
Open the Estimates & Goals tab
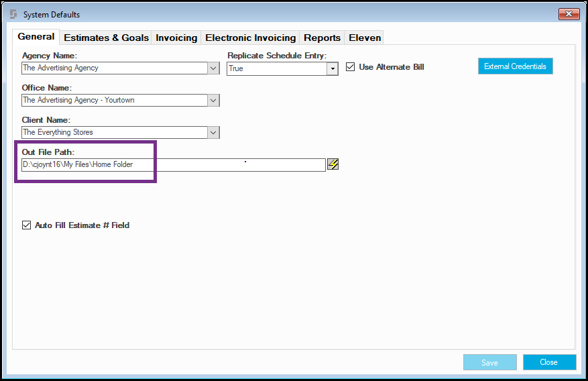click(x=106, y=38)
